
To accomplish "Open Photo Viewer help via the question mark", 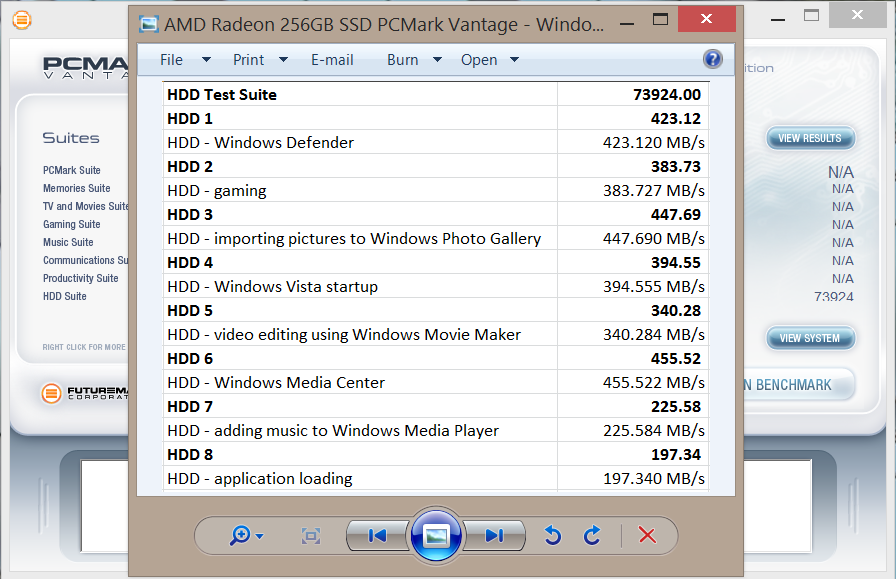I will coord(713,59).
